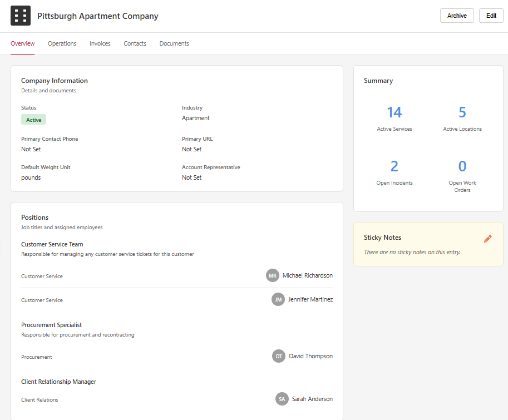Click the pounds weight unit value
Viewport: 508px width, 420px height.
pos(31,177)
